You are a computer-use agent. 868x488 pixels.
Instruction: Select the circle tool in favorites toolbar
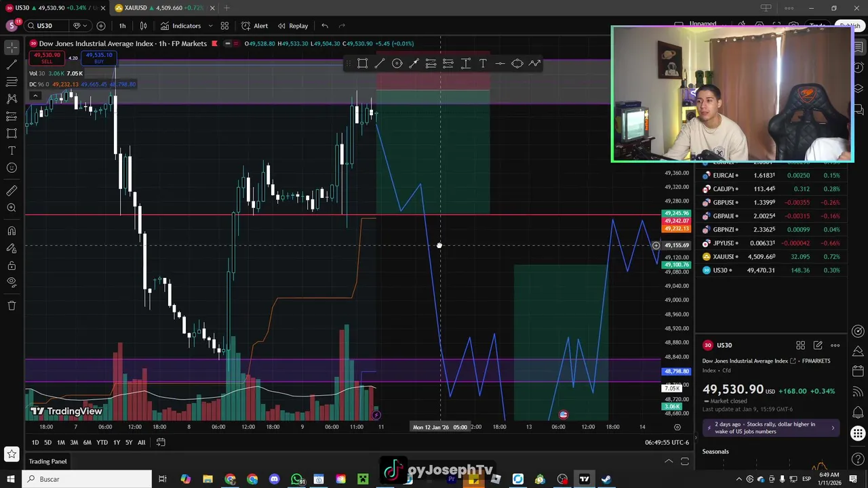(397, 64)
